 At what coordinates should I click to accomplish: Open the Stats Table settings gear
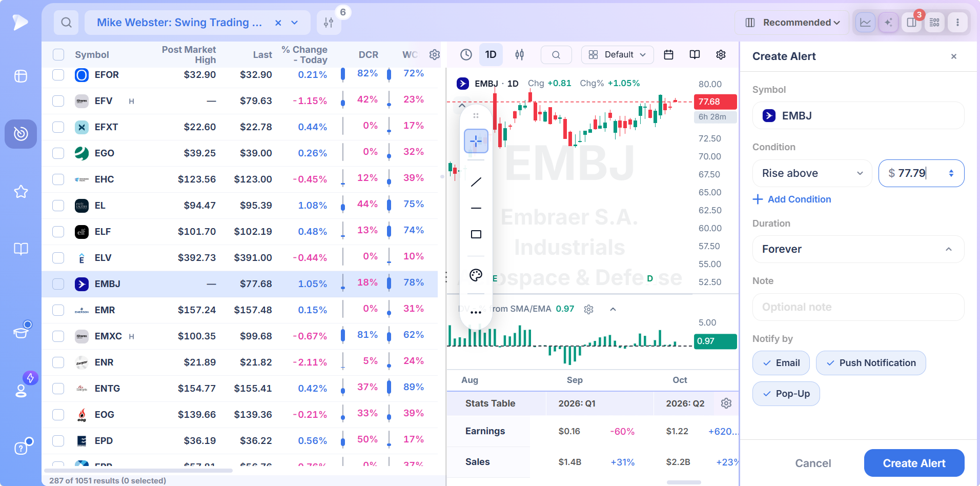click(x=726, y=403)
